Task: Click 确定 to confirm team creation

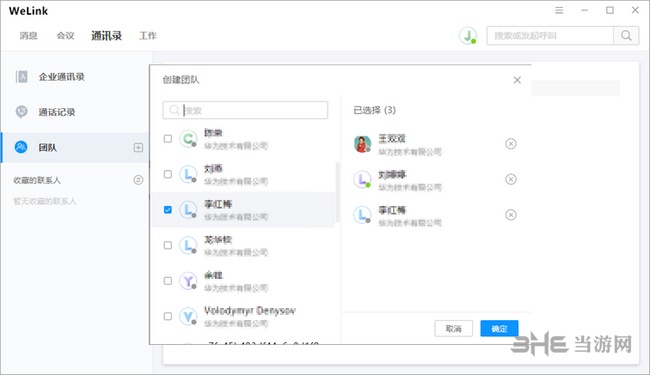Action: (500, 329)
